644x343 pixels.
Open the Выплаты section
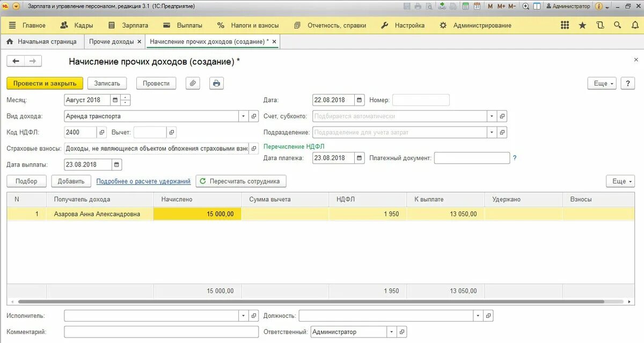pos(182,25)
